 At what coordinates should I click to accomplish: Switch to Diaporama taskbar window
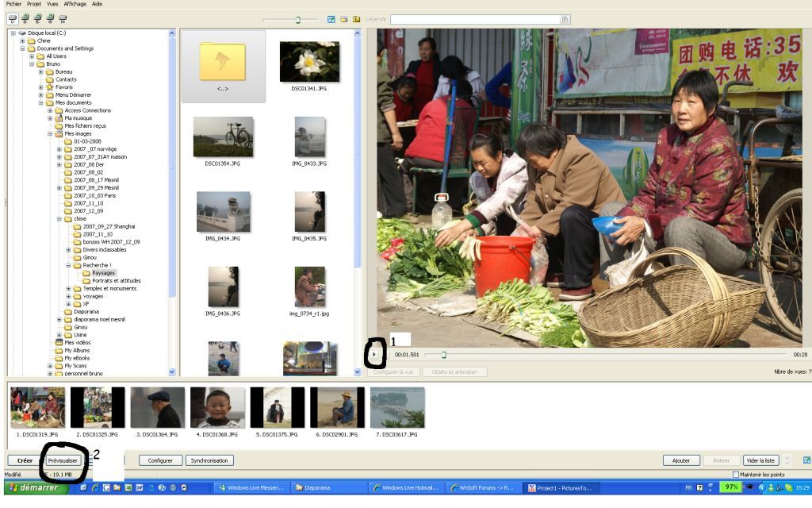(328, 488)
